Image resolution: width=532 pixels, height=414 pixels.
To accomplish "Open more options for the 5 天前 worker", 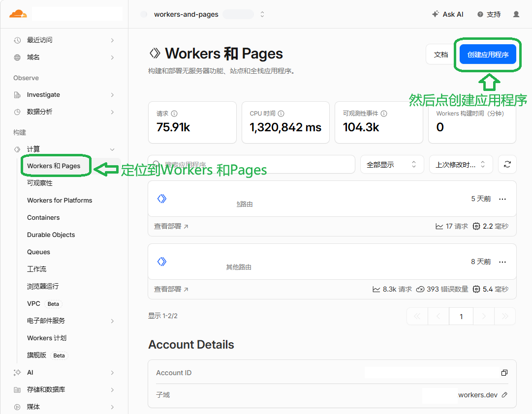I will [x=502, y=199].
